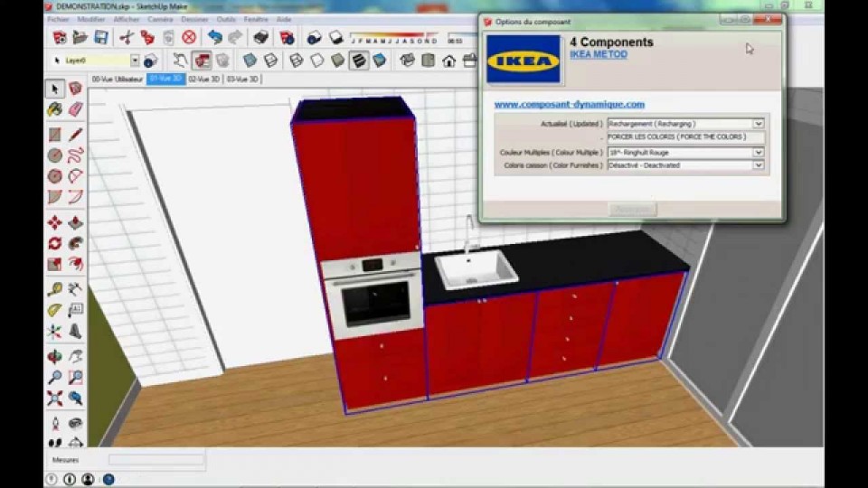868x488 pixels.
Task: Activate the Orbit camera tool
Action: pyautogui.click(x=54, y=356)
